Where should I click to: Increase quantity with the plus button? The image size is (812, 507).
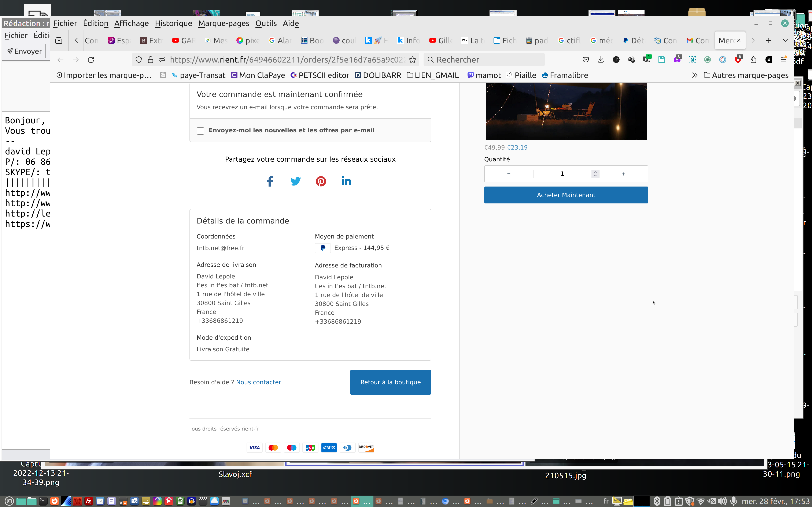pyautogui.click(x=623, y=174)
